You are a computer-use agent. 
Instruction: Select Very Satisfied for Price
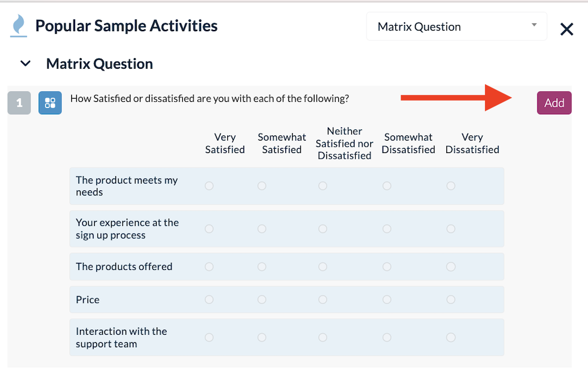coord(209,300)
